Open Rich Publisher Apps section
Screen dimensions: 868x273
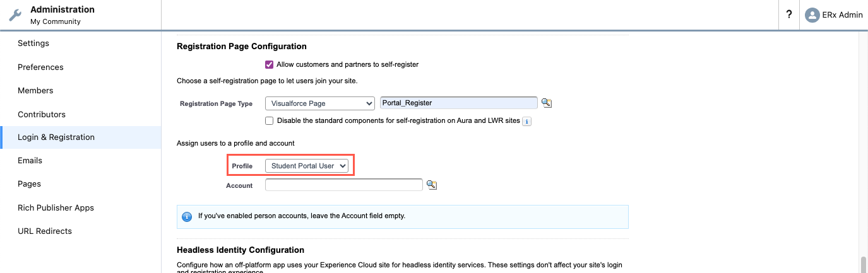[x=56, y=208]
